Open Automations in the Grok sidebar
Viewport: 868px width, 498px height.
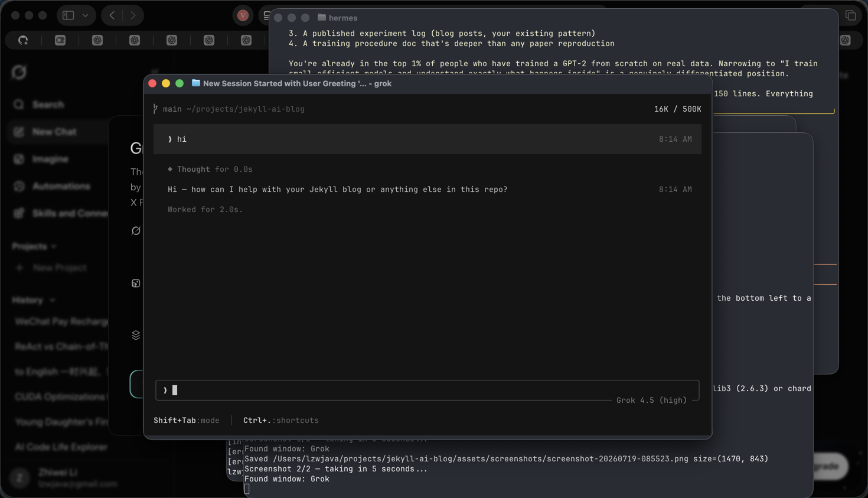click(61, 186)
